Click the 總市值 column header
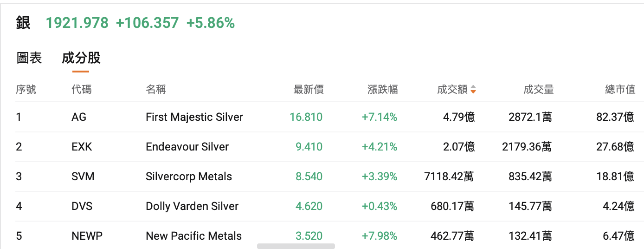The height and width of the screenshot is (249, 644). pos(620,90)
